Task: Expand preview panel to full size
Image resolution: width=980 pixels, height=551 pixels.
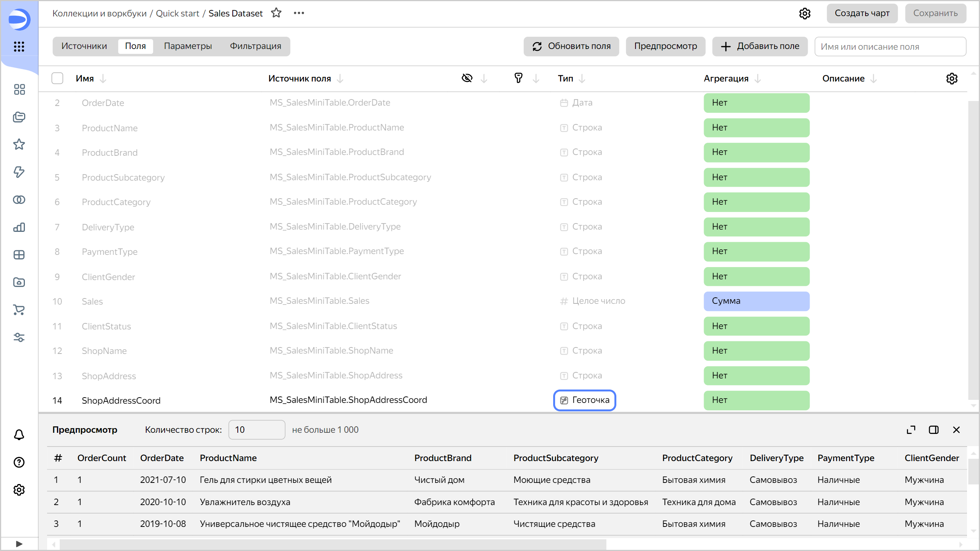Action: (911, 430)
